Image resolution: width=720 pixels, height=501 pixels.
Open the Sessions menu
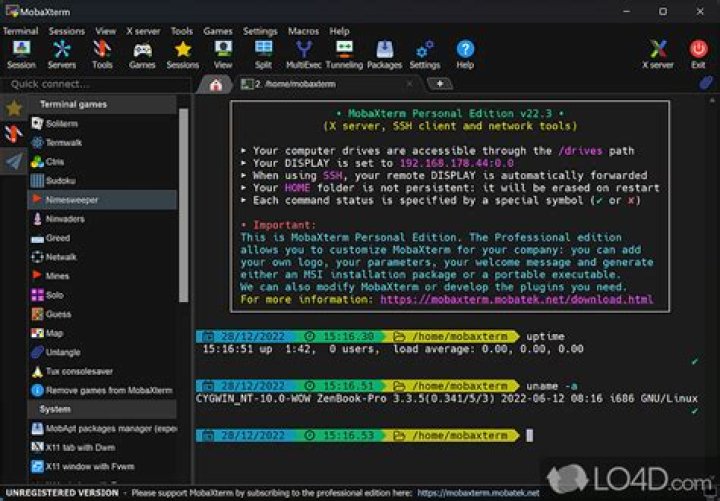(67, 31)
